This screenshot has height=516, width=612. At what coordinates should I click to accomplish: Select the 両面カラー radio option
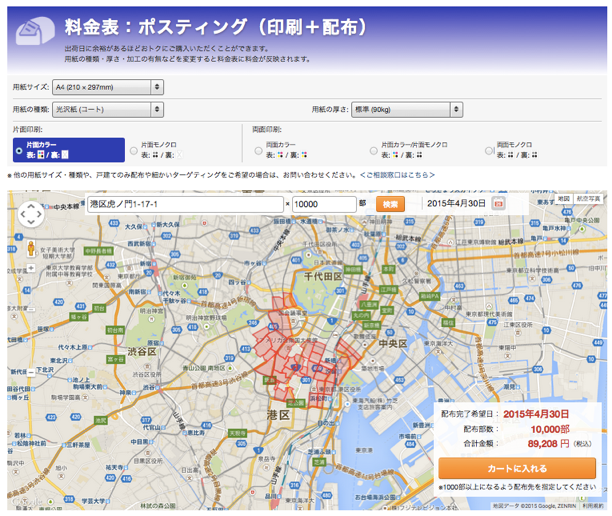pos(258,151)
